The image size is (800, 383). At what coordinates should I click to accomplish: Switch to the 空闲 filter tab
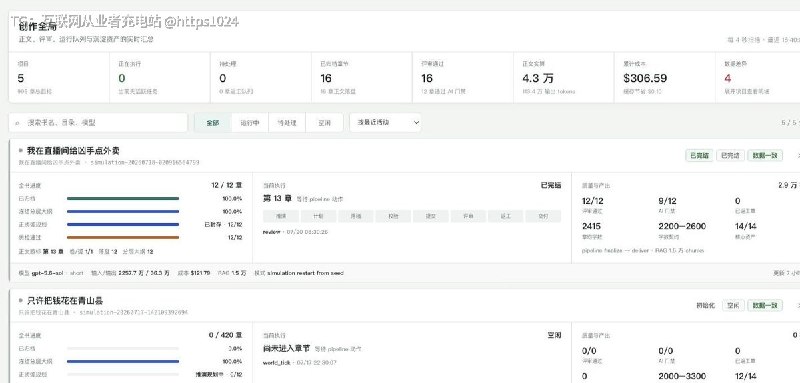(324, 123)
